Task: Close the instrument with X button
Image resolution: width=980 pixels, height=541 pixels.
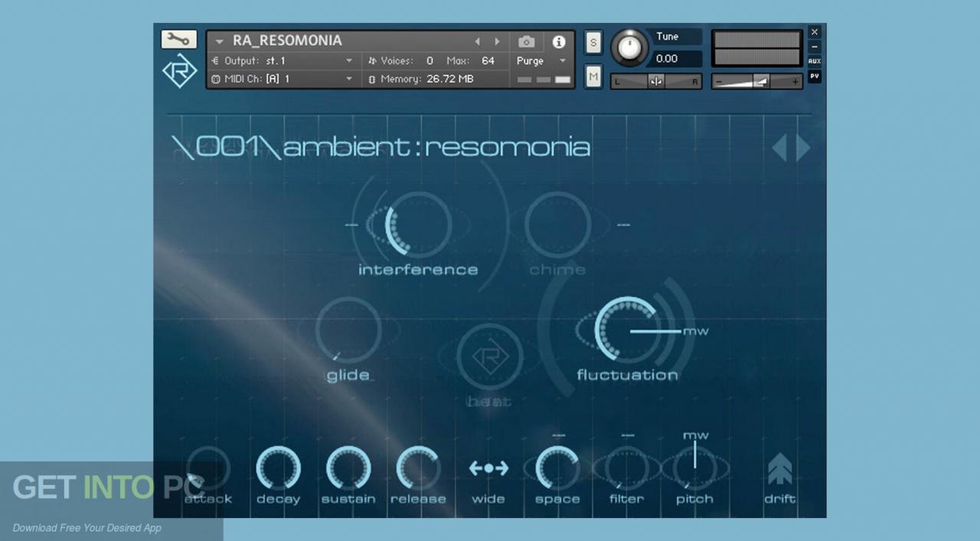Action: point(815,32)
